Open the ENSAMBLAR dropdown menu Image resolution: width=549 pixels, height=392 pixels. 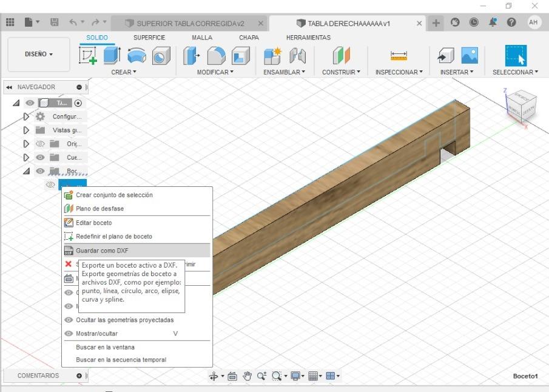[x=284, y=72]
